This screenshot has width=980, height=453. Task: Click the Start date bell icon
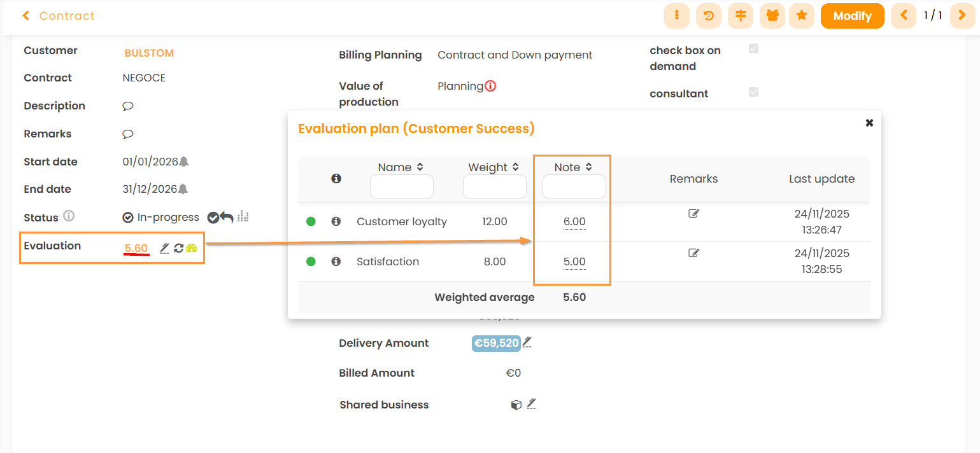183,162
